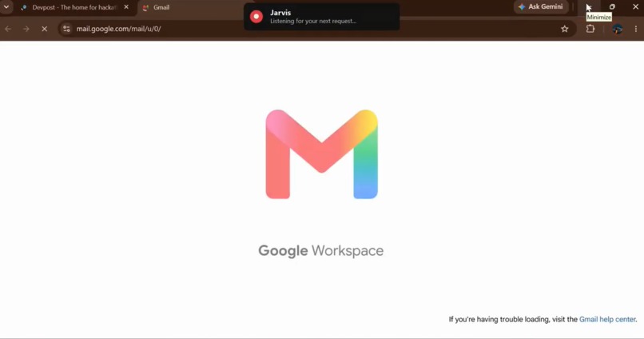Minimize the Chrome window
The image size is (644, 339).
tap(589, 6)
